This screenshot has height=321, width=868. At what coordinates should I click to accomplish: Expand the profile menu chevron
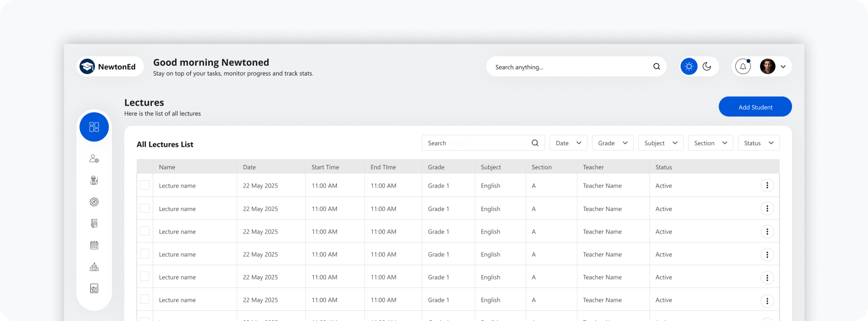(783, 67)
